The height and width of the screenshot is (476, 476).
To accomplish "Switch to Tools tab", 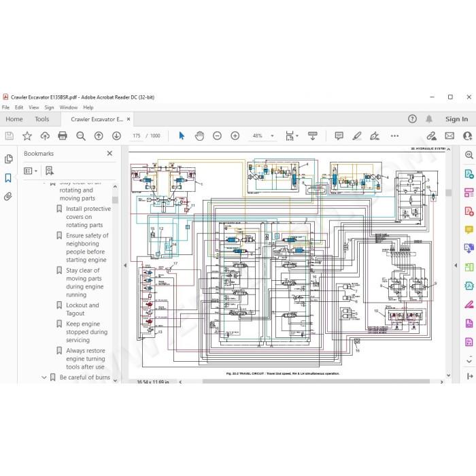I will [42, 119].
